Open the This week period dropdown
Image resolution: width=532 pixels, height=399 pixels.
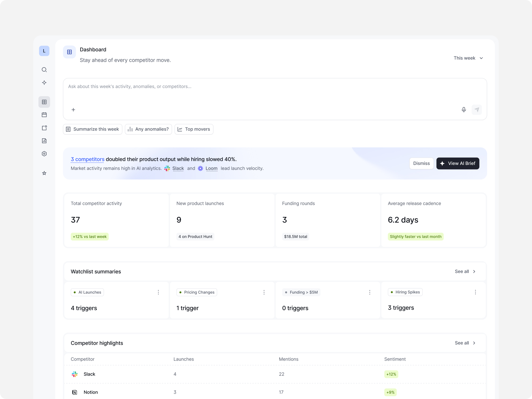tap(468, 58)
